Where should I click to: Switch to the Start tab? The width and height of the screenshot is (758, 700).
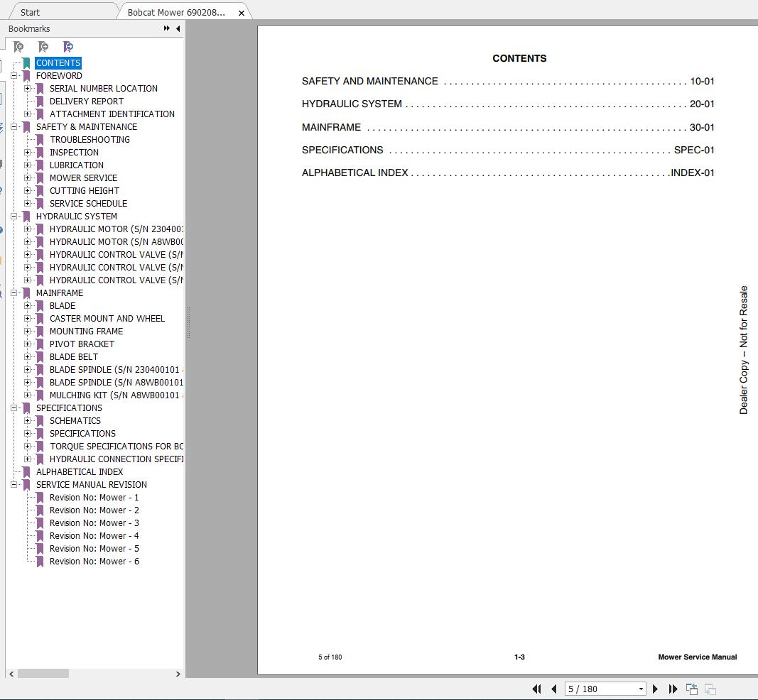tap(30, 13)
